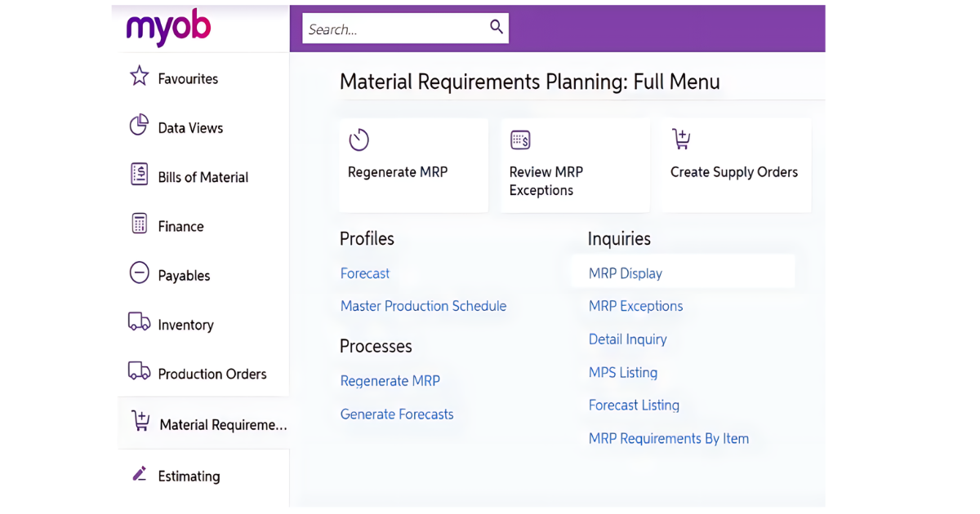Viewport: 980px width, 514px height.
Task: Click the Review MRP Exceptions tile icon
Action: coord(520,140)
